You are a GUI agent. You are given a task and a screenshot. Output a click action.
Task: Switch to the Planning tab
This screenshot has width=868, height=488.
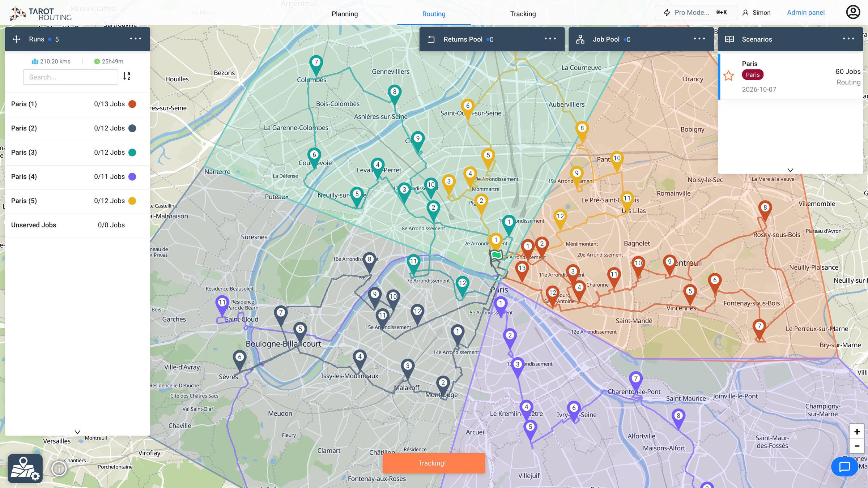coord(345,14)
